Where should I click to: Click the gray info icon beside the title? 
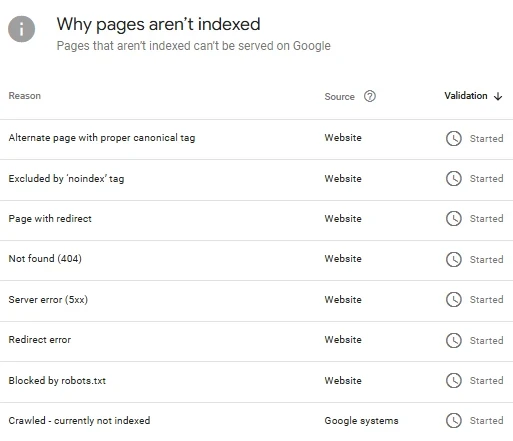tap(21, 29)
